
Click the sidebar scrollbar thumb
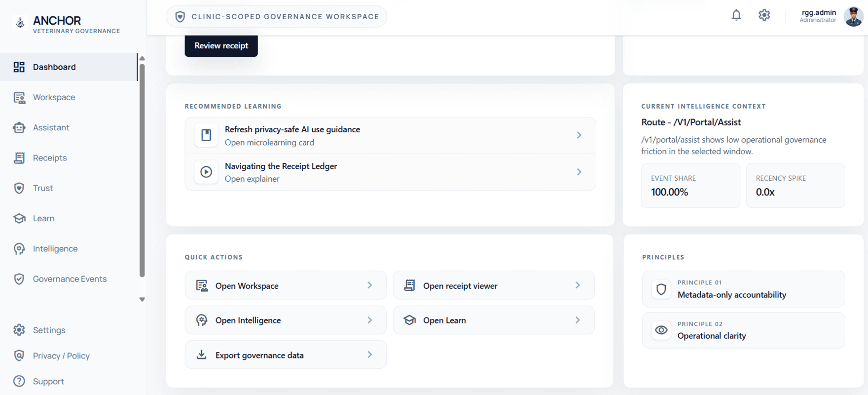(142, 171)
